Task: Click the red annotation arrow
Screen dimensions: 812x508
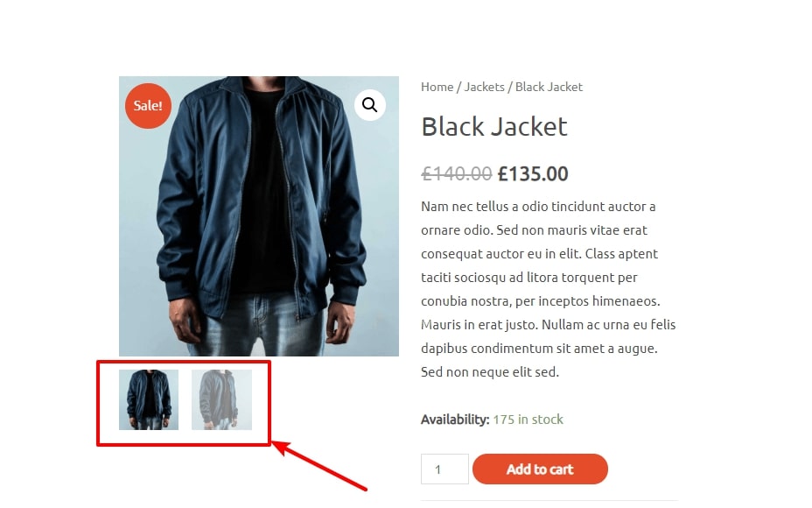Action: [x=320, y=465]
